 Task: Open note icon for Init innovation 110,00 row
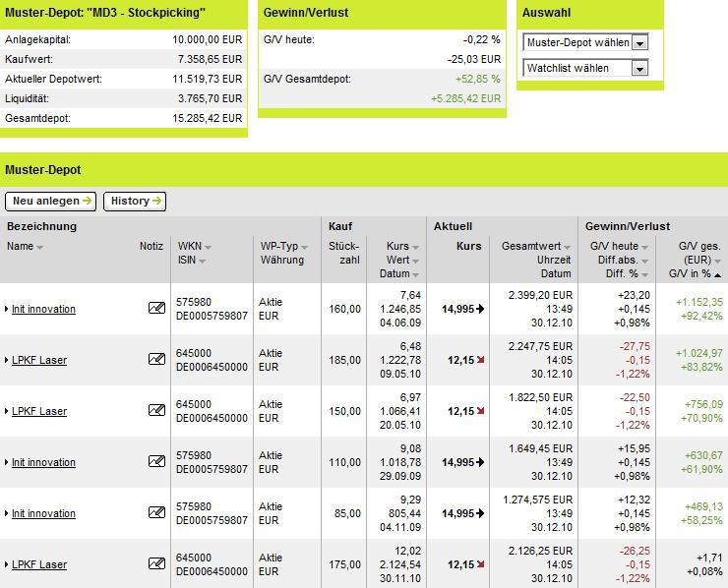point(156,461)
